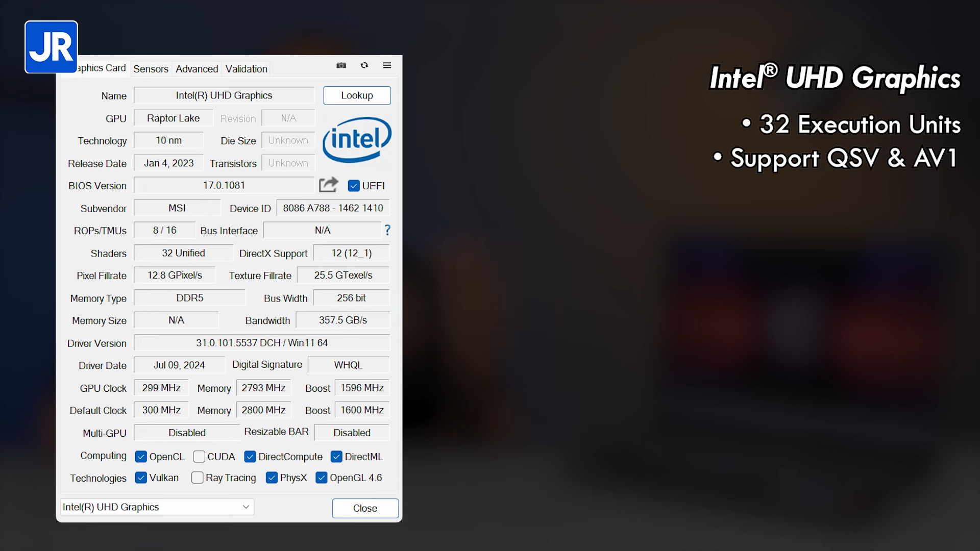Click the 'Intel UHD Graphics' title text
Image resolution: width=980 pixels, height=551 pixels.
pyautogui.click(x=835, y=78)
